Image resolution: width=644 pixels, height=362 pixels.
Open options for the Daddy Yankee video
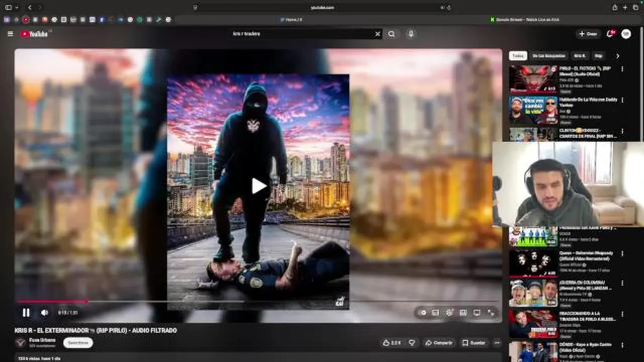tap(622, 100)
